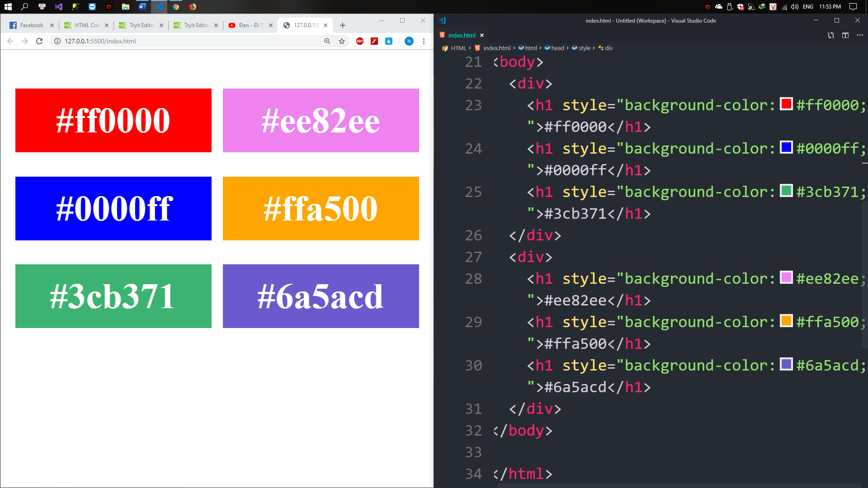
Task: Click the #ff0000 red color swatch in the code
Action: point(786,104)
